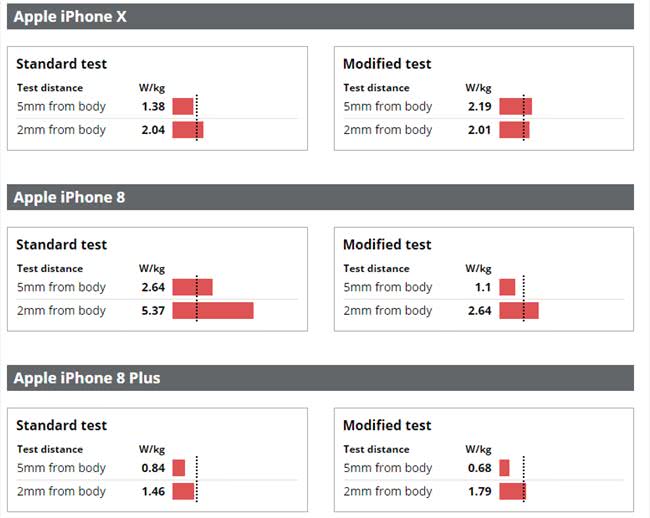Click the iPhone 8 modified 1.1 W/kg bar
The height and width of the screenshot is (518, 650).
coord(507,287)
